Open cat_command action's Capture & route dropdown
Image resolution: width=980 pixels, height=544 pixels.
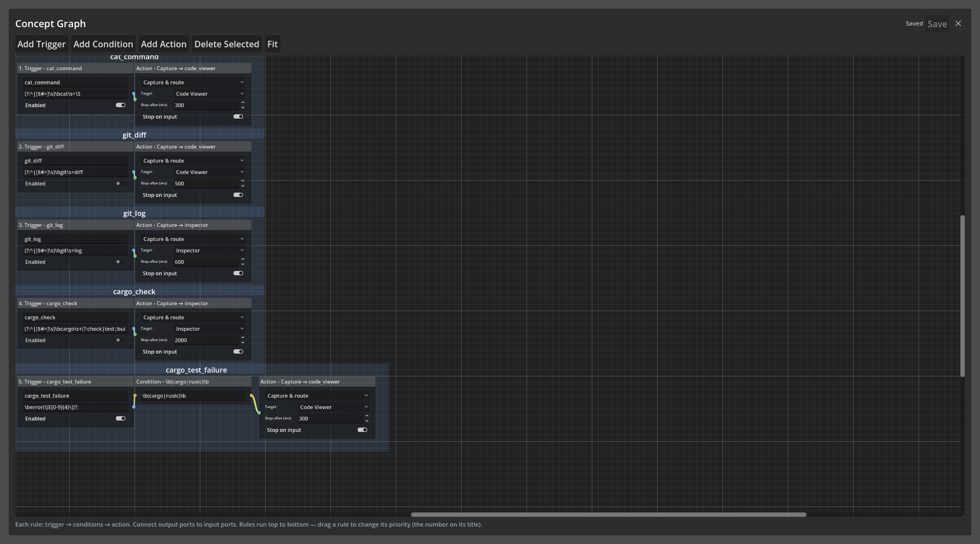[x=193, y=83]
